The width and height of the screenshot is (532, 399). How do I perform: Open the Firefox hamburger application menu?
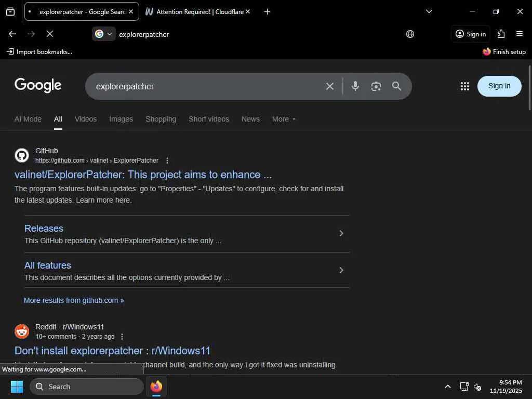(520, 34)
